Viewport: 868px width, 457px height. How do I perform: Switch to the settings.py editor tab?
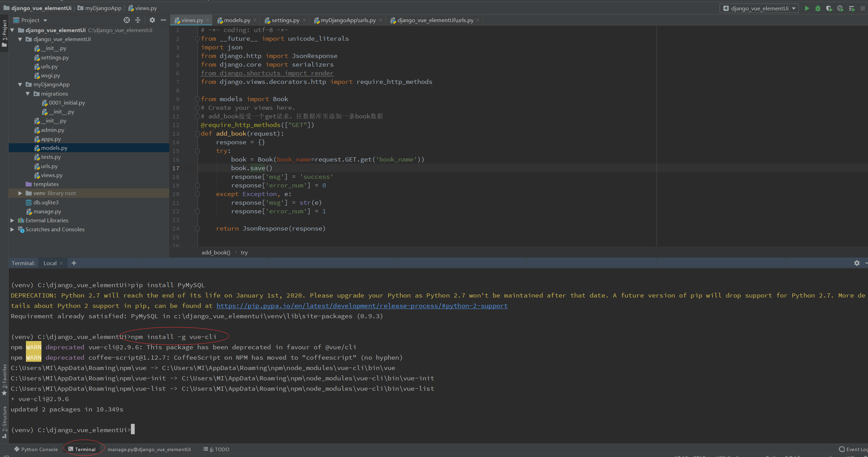point(285,20)
